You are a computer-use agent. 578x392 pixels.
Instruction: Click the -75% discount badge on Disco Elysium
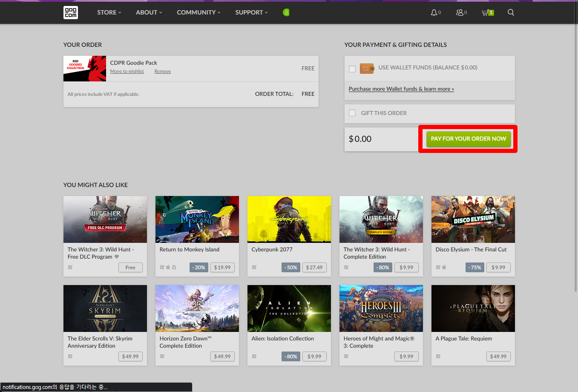click(475, 268)
